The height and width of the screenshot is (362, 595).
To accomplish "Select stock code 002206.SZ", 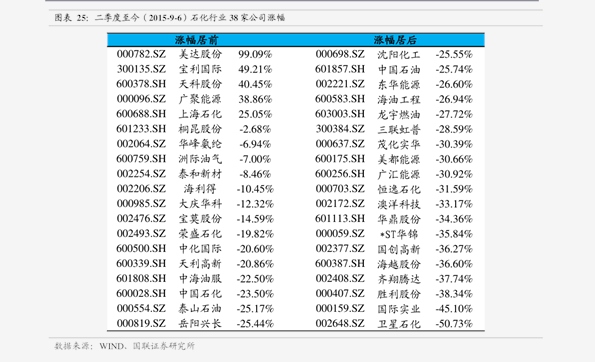I will pos(141,189).
